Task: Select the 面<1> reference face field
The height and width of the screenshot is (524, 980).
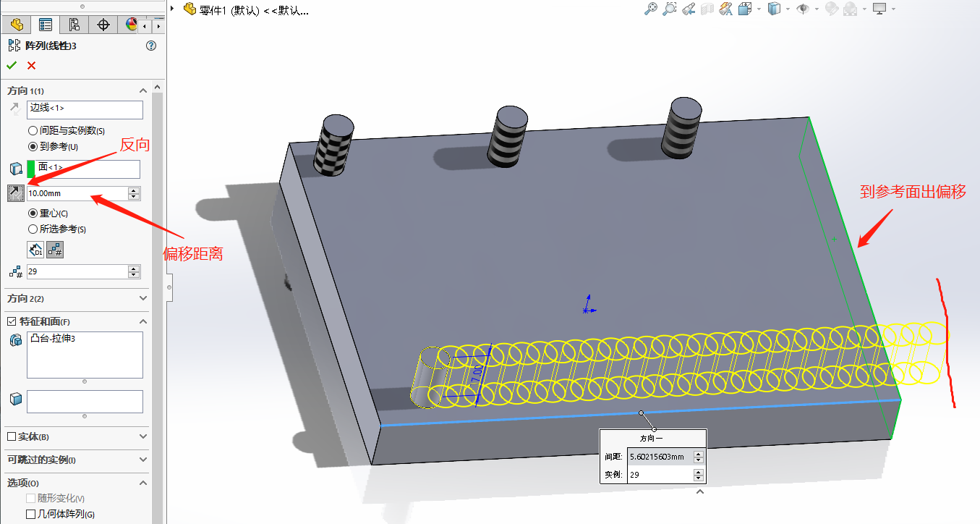Action: click(83, 169)
